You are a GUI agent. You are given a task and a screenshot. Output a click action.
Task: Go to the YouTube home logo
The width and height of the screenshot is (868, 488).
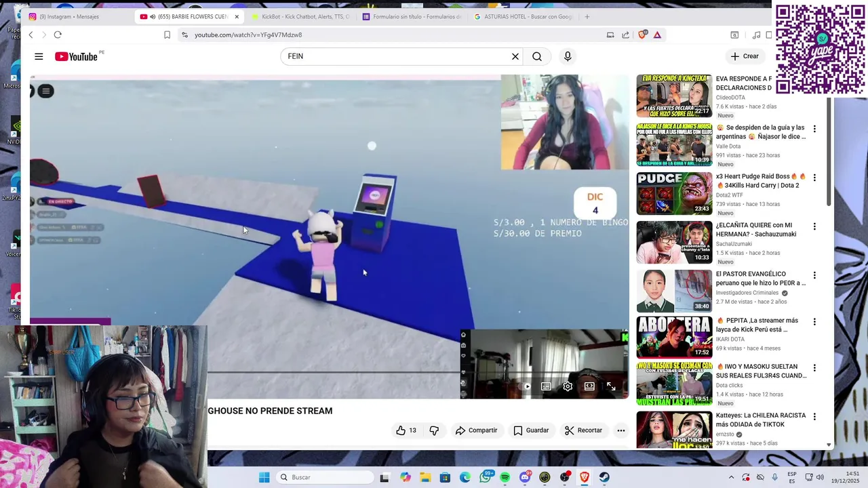tap(77, 56)
